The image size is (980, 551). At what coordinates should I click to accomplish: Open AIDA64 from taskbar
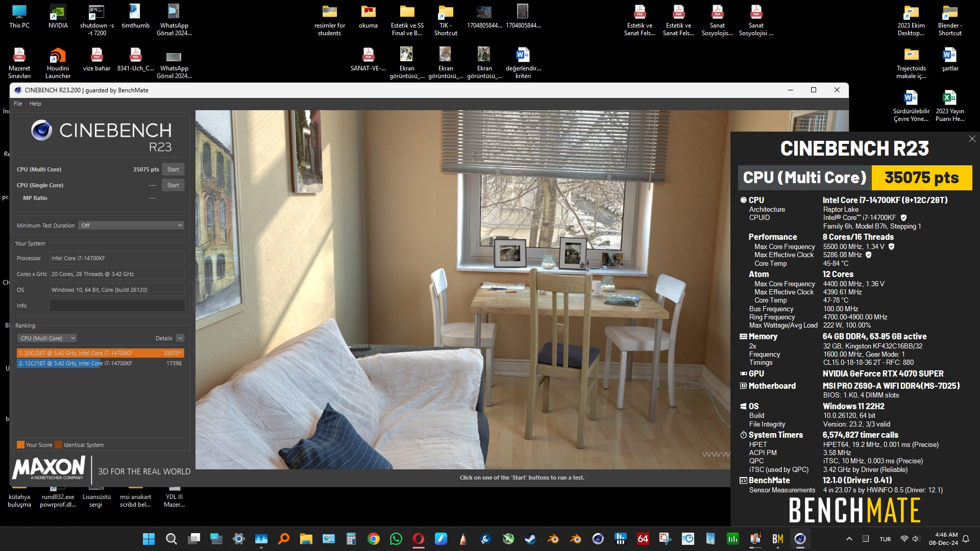pyautogui.click(x=643, y=539)
